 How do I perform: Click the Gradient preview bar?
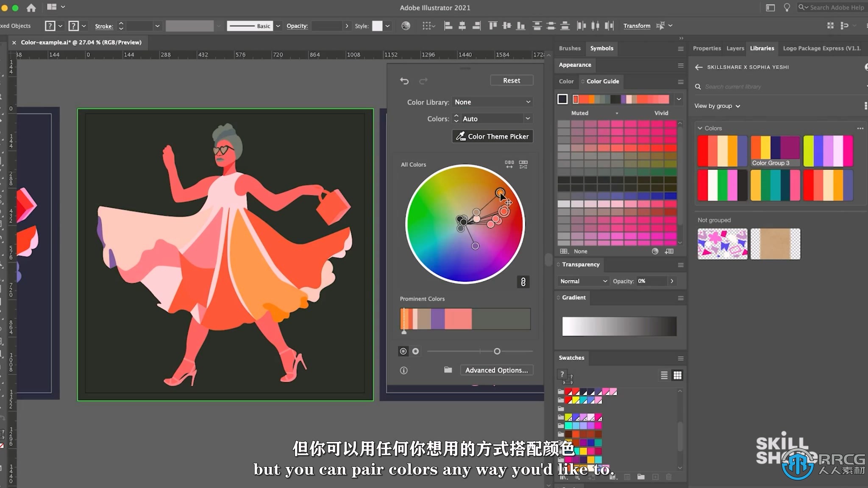(619, 326)
